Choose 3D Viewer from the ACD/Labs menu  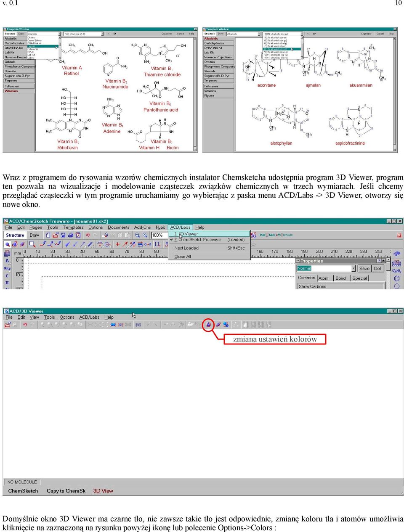[x=209, y=234]
